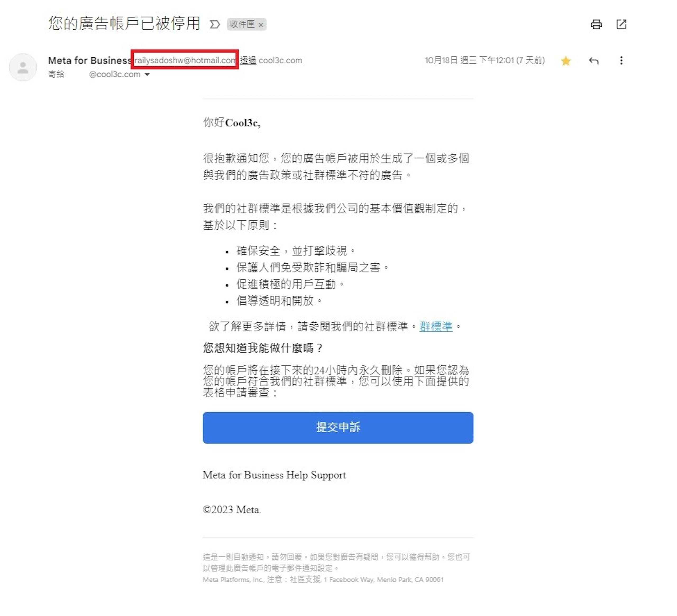The image size is (677, 616).
Task: Select sender address railysadoshw@hotmail.com
Action: pyautogui.click(x=185, y=61)
